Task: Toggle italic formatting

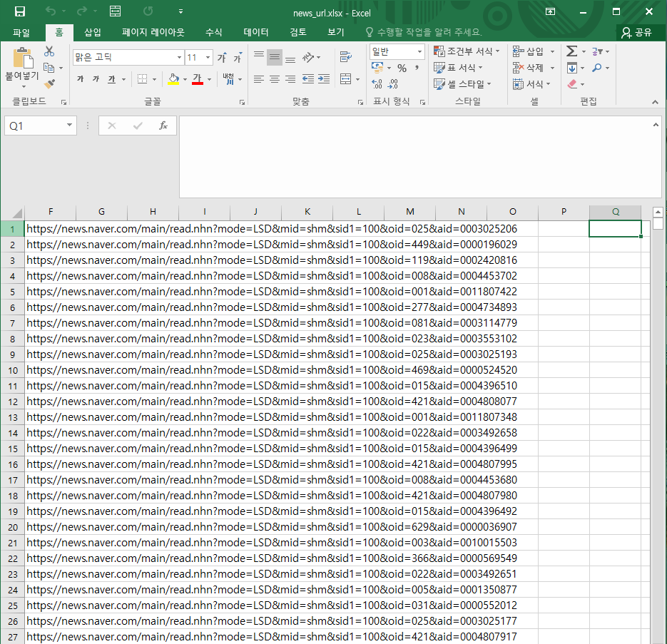Action: pos(96,79)
